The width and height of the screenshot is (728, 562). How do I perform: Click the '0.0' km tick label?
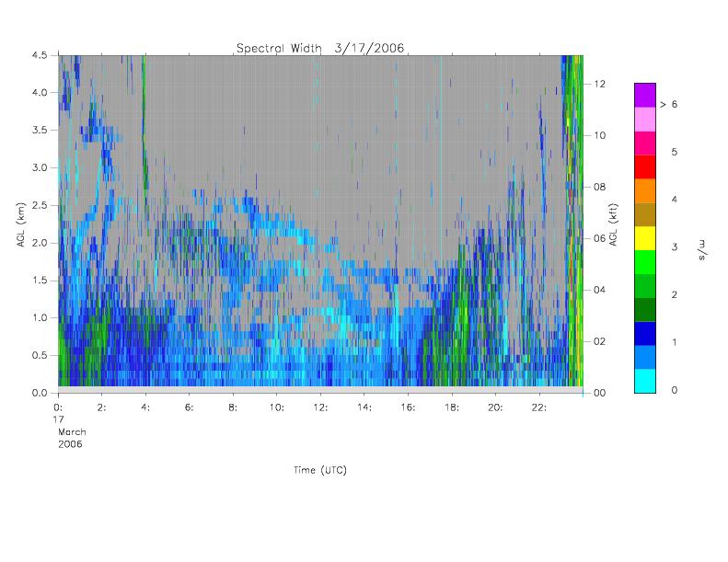(x=40, y=393)
